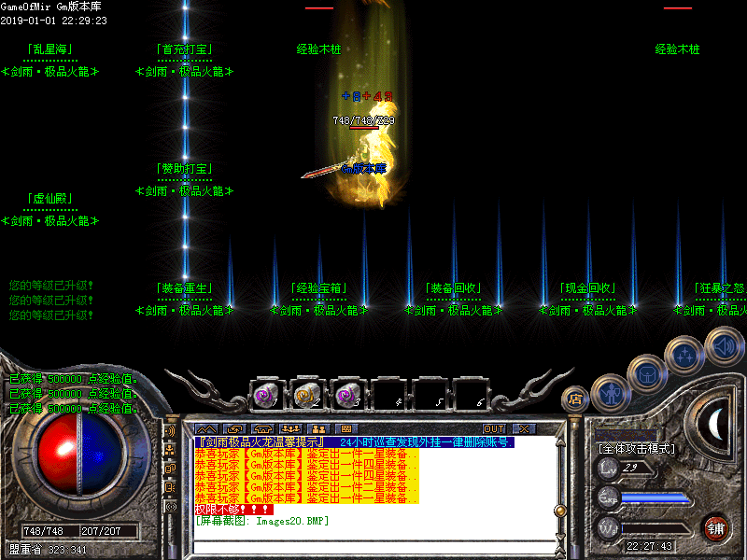Switch the [全体攻击模式] attack mode label
This screenshot has width=747, height=560.
(637, 449)
